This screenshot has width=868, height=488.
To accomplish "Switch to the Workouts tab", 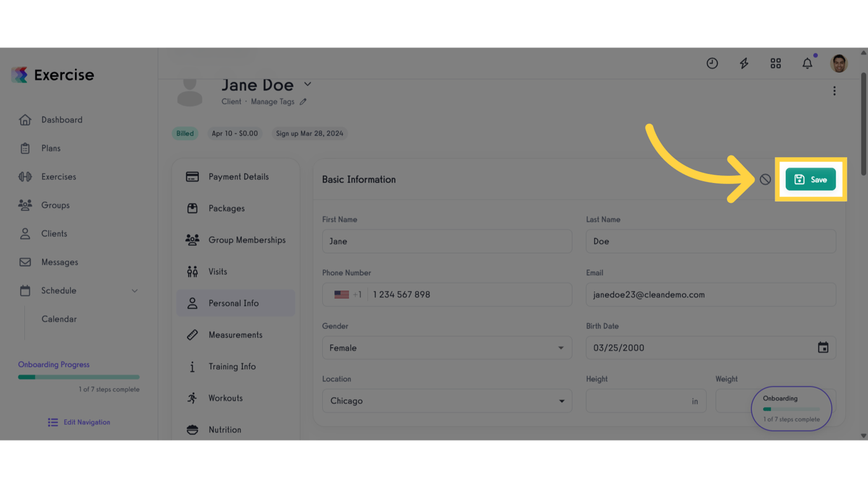I will [x=236, y=398].
